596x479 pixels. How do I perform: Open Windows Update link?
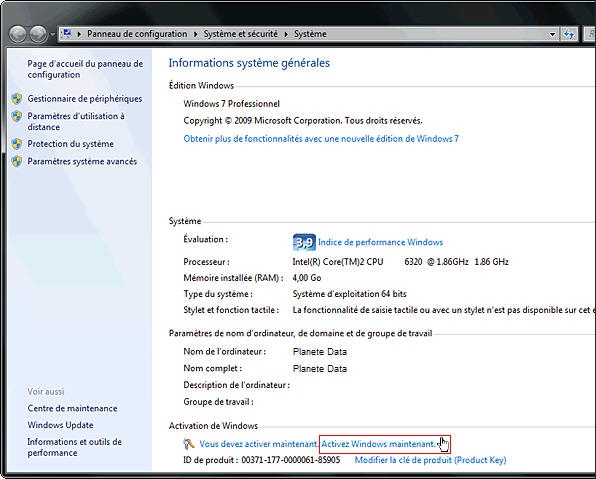(60, 425)
